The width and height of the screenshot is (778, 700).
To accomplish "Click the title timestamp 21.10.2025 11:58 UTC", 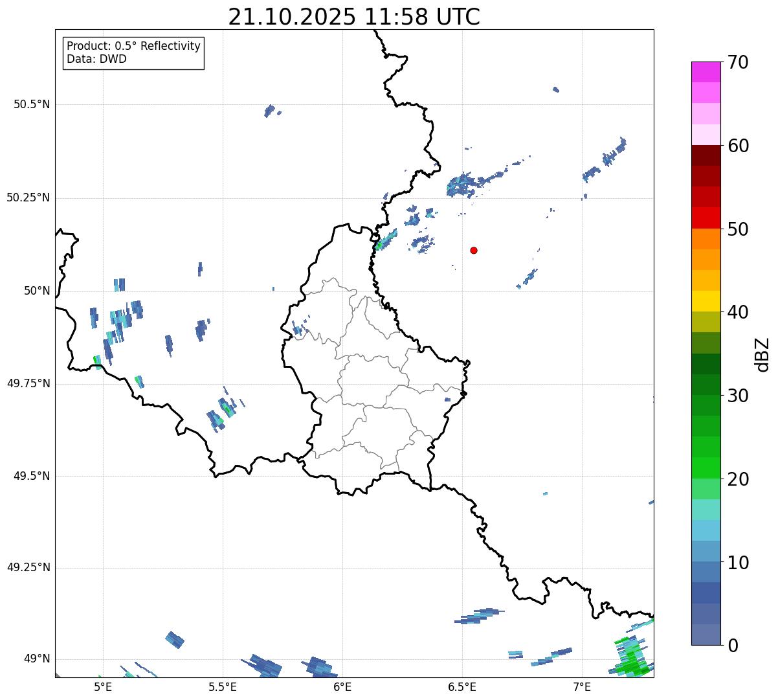I will click(x=354, y=17).
